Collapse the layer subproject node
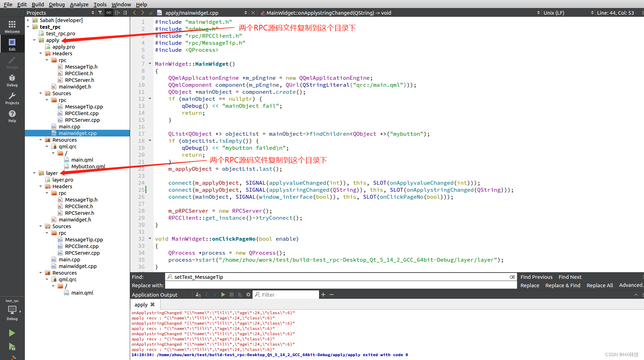 34,173
